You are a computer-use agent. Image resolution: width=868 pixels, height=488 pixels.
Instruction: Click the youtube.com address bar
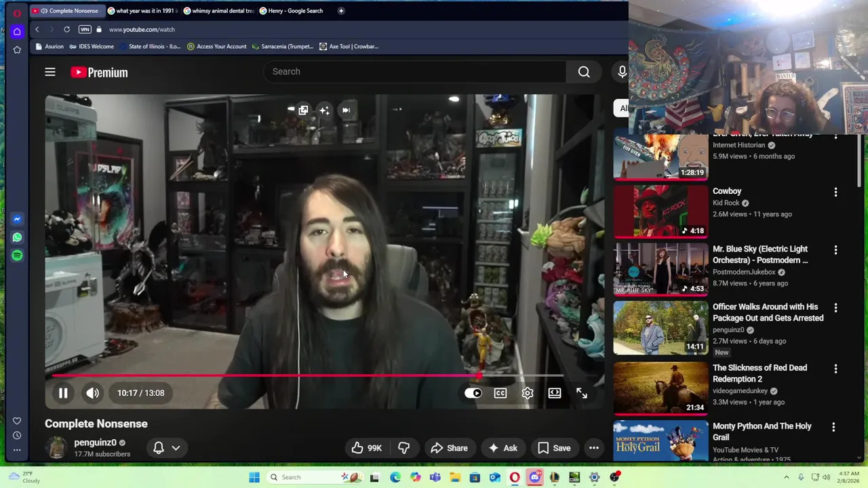click(x=142, y=30)
